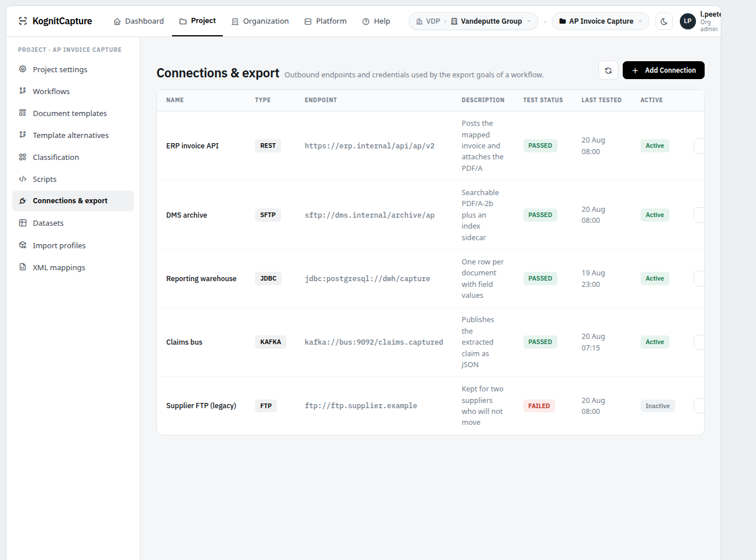Viewport: 756px width, 560px height.
Task: Click the Classification grid icon
Action: (23, 157)
